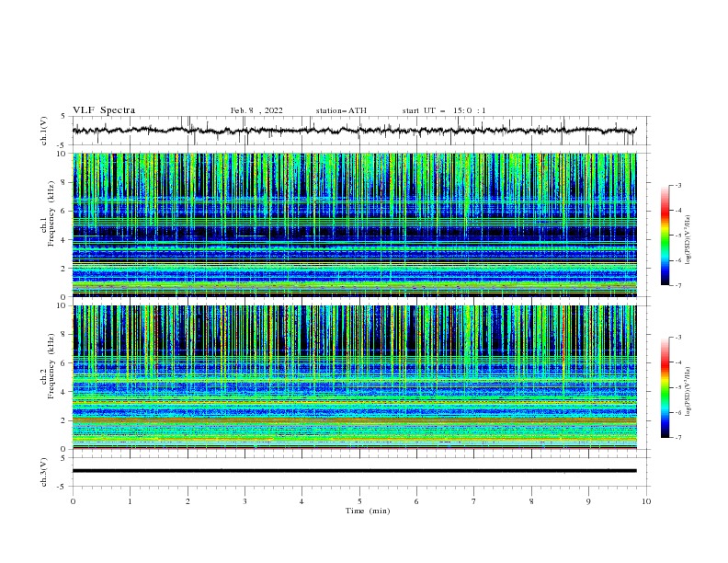This screenshot has width=728, height=563.
Task: Click the 'VLF Spectra' title text
Action: [104, 110]
